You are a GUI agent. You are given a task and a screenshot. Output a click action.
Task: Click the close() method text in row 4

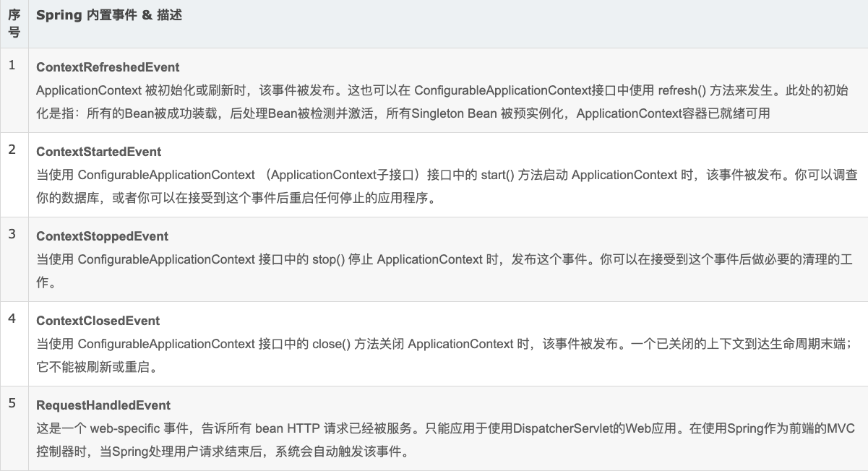coord(332,344)
